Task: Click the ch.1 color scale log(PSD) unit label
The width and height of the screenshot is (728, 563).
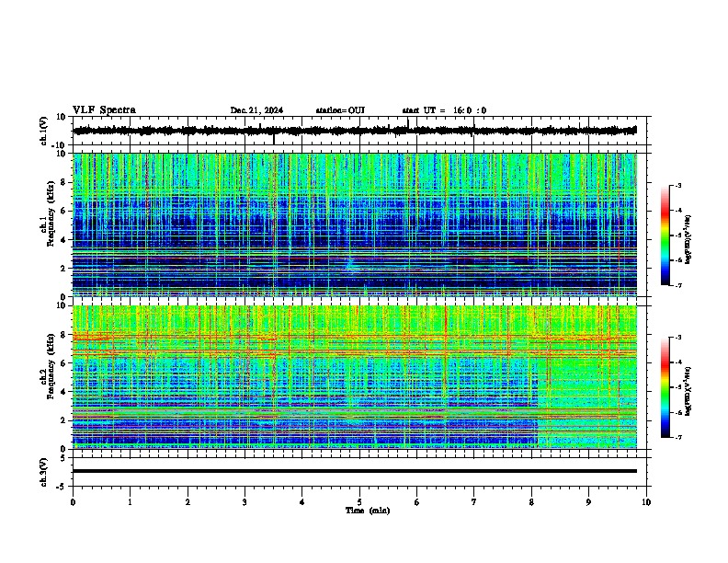Action: 688,239
